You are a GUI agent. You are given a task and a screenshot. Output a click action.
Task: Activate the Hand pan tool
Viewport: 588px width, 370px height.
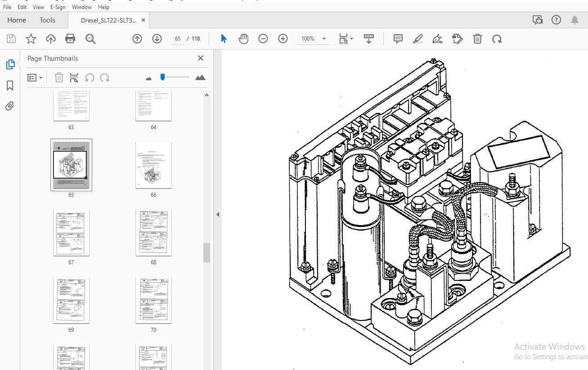tap(243, 39)
